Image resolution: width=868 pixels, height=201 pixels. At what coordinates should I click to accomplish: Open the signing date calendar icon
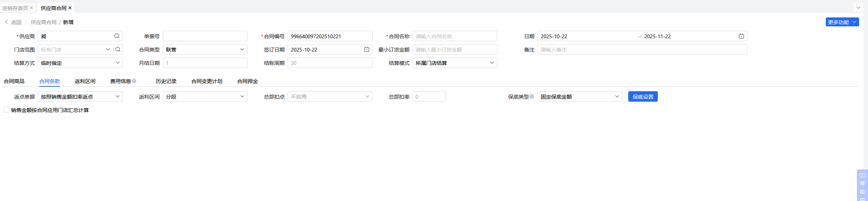(x=367, y=49)
